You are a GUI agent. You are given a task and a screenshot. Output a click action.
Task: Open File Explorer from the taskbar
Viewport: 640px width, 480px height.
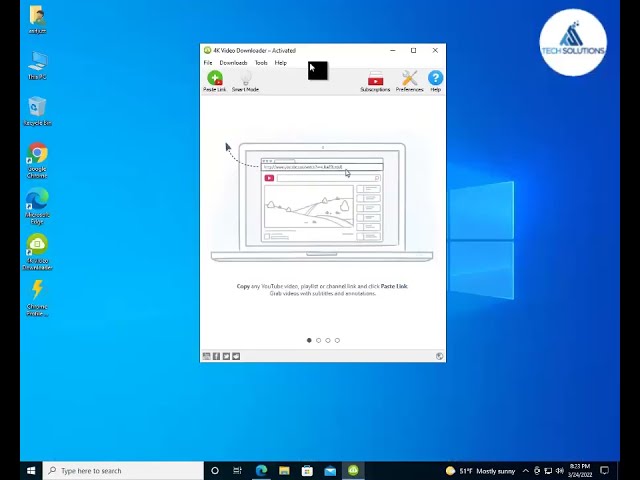pyautogui.click(x=284, y=471)
